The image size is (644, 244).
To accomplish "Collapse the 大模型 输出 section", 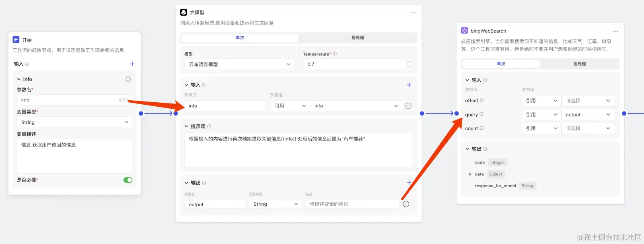I will tap(186, 183).
